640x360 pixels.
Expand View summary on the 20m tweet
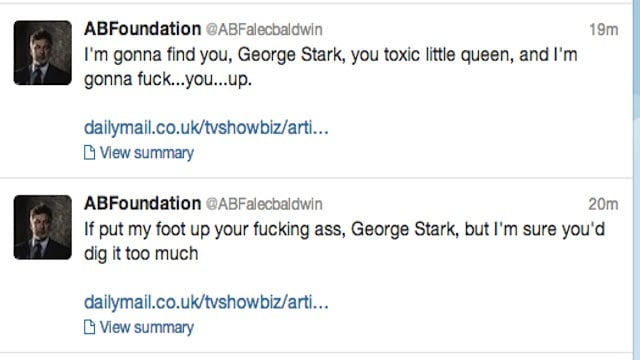[x=147, y=327]
